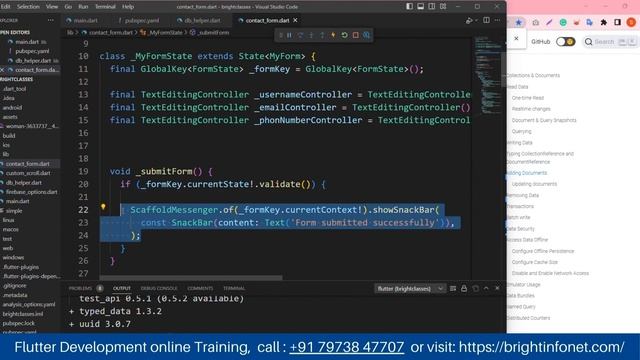Open the View menu
Screen dimensions: 640x360
coord(52,7)
